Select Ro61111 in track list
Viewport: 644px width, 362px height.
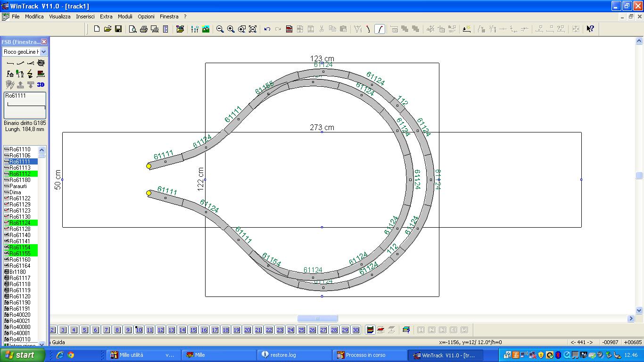pyautogui.click(x=20, y=162)
